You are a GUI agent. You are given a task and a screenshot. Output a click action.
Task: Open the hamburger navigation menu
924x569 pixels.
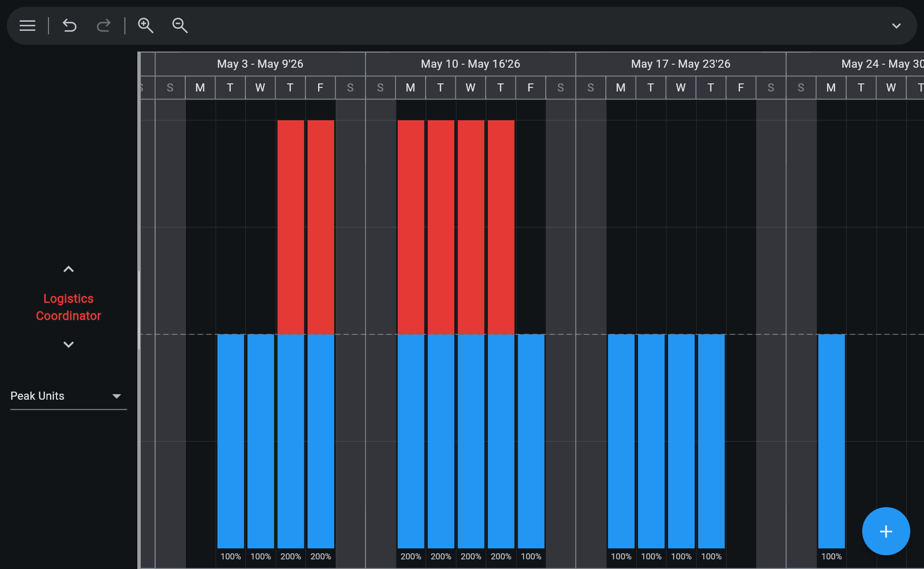coord(27,26)
